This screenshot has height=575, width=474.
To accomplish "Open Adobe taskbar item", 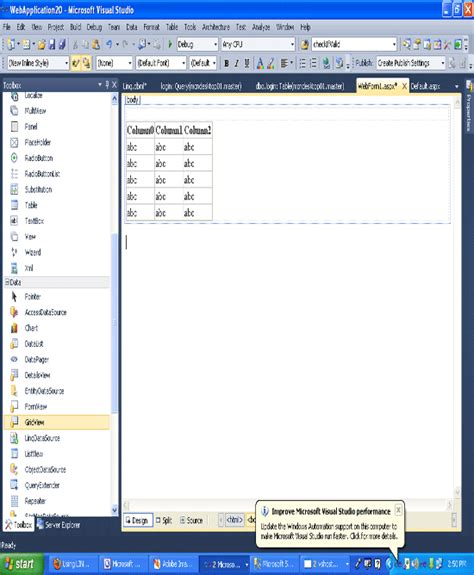I will coord(173,564).
